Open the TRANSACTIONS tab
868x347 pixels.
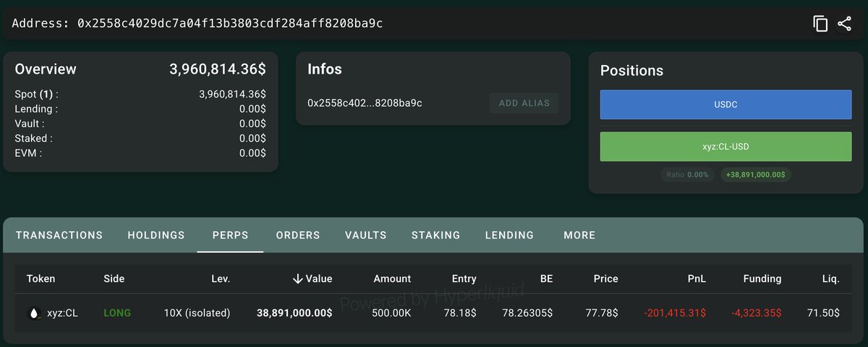click(59, 235)
